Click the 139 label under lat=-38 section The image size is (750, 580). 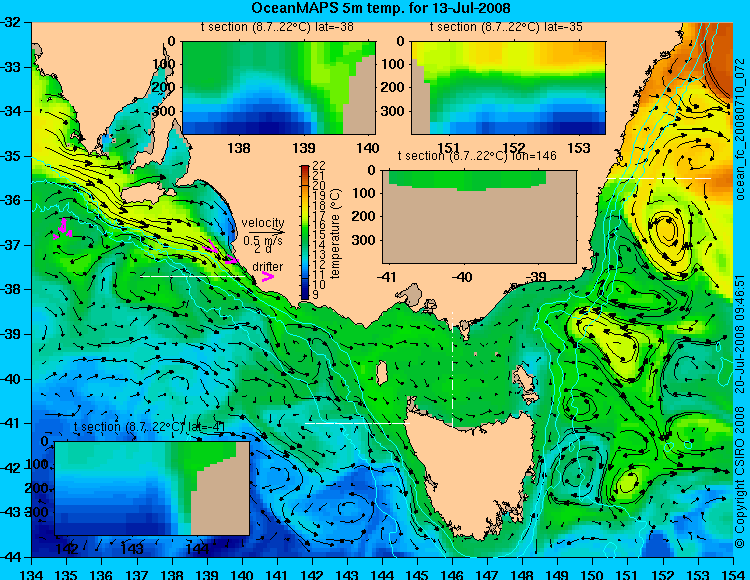(x=304, y=148)
